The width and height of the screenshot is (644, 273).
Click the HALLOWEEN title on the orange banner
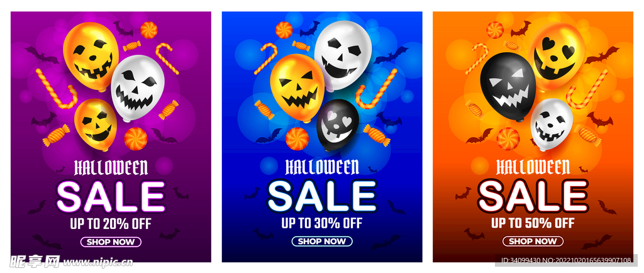pos(533,167)
